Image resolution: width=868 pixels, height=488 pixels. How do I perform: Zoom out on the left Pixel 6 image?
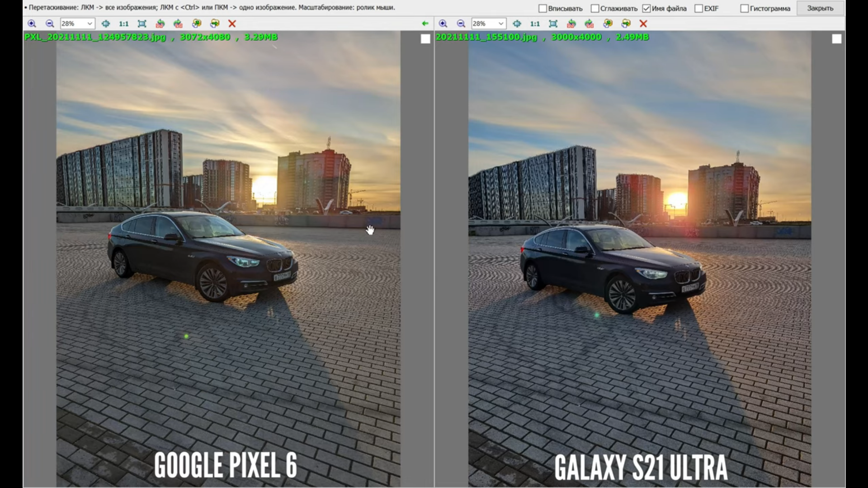click(50, 23)
